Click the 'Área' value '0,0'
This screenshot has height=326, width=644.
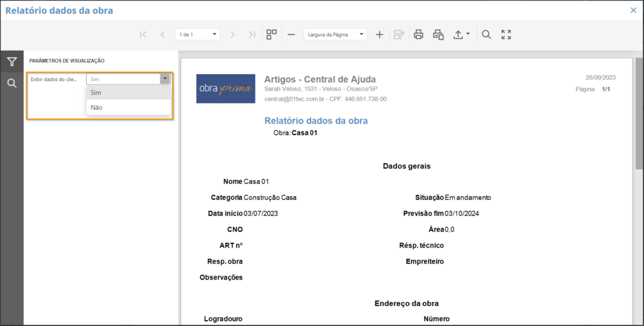(450, 230)
